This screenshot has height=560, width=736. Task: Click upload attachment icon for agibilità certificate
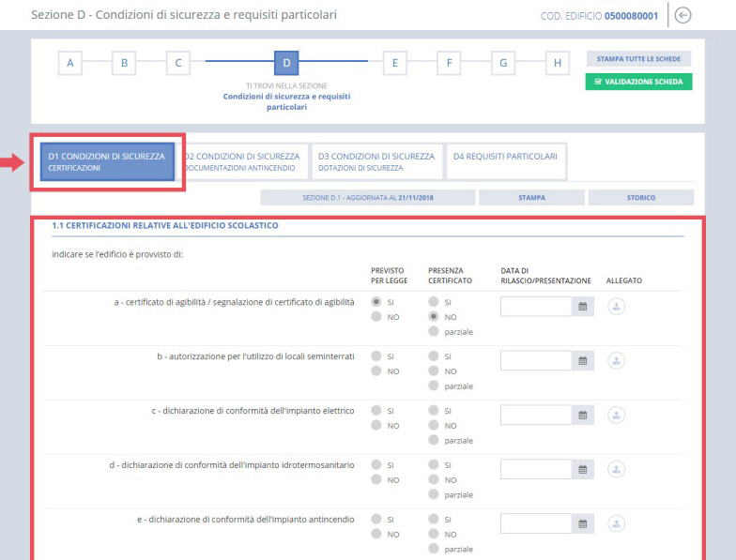[618, 306]
